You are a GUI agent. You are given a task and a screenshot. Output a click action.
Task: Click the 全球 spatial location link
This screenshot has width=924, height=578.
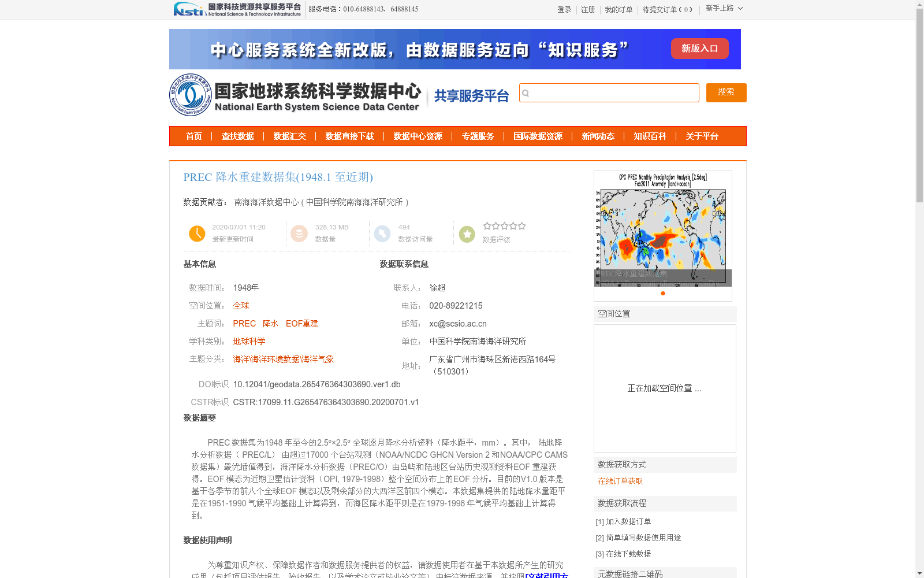(241, 305)
